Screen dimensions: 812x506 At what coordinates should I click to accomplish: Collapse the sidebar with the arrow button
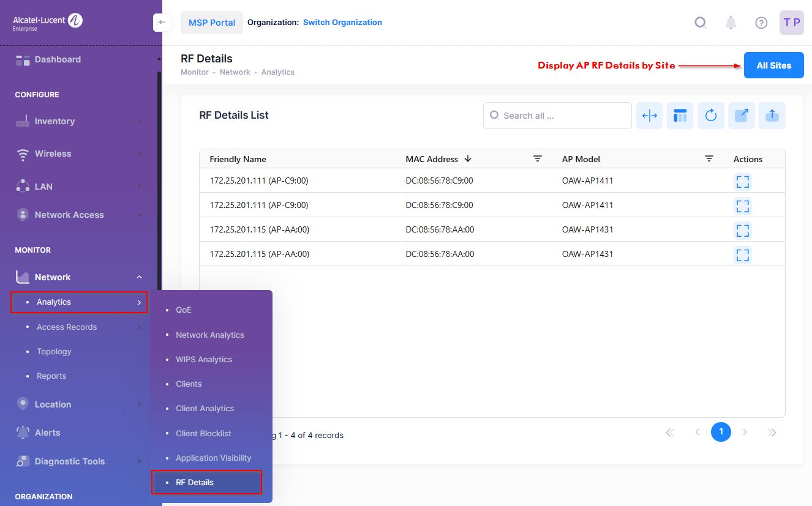[x=161, y=23]
